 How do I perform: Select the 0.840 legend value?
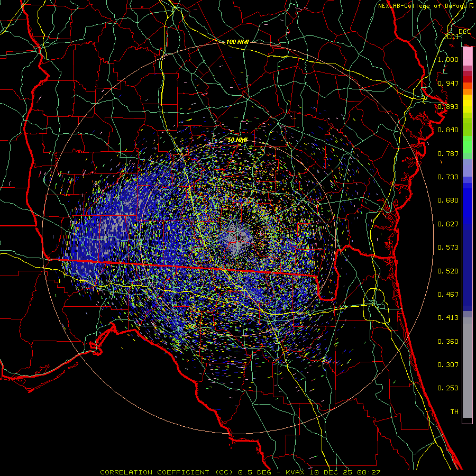448,130
